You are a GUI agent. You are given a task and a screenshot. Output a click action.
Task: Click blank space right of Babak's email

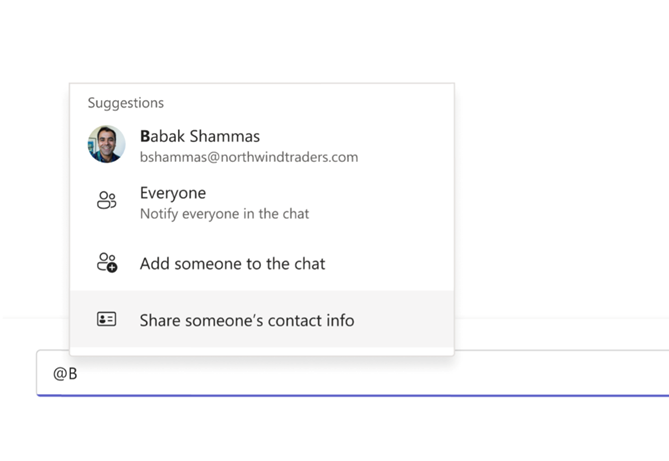click(x=405, y=157)
